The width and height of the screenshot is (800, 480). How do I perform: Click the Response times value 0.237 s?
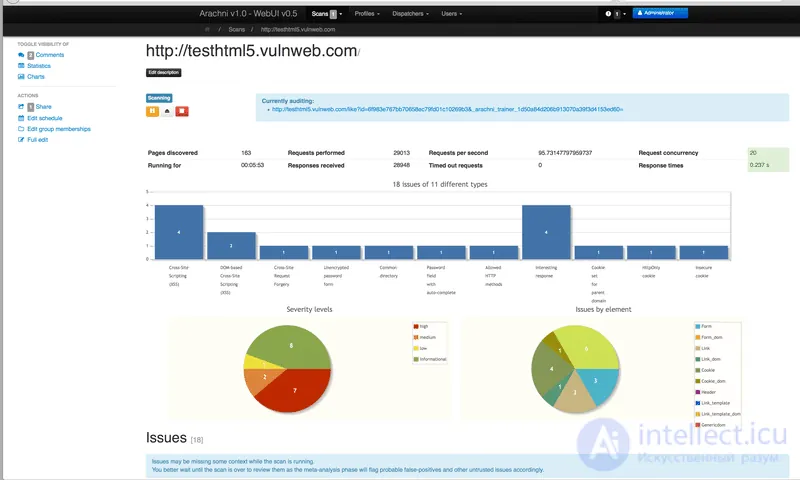pos(759,165)
